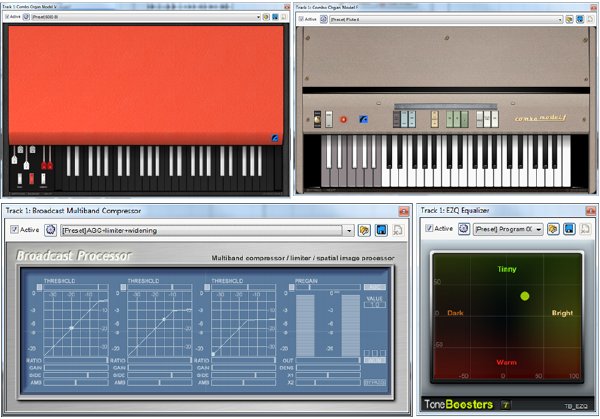Click first band RATIO slider in compressor

[x=76, y=360]
